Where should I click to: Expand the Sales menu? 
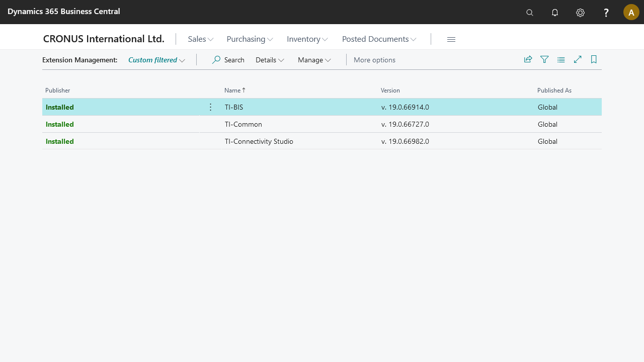(201, 39)
